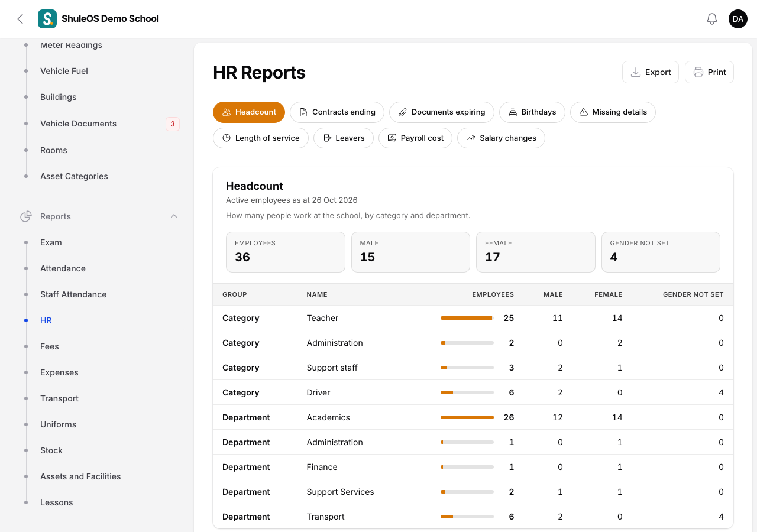The width and height of the screenshot is (757, 532).
Task: Open the notifications bell
Action: pyautogui.click(x=712, y=19)
